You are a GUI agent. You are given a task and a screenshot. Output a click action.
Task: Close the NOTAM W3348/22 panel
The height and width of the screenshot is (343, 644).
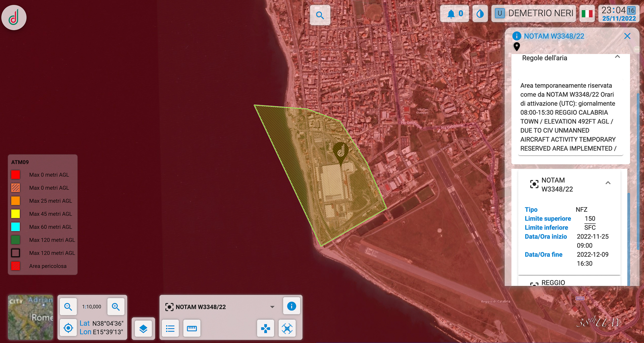[x=627, y=36]
